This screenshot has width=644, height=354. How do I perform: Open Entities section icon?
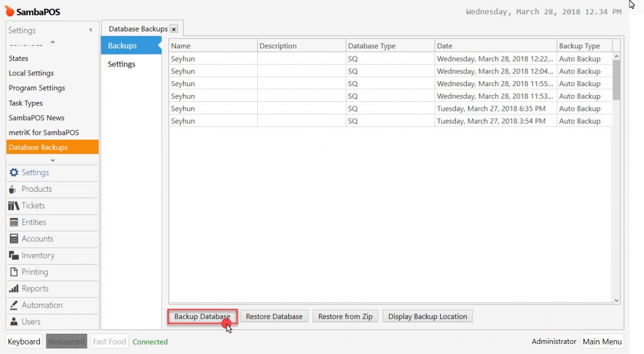tap(14, 222)
